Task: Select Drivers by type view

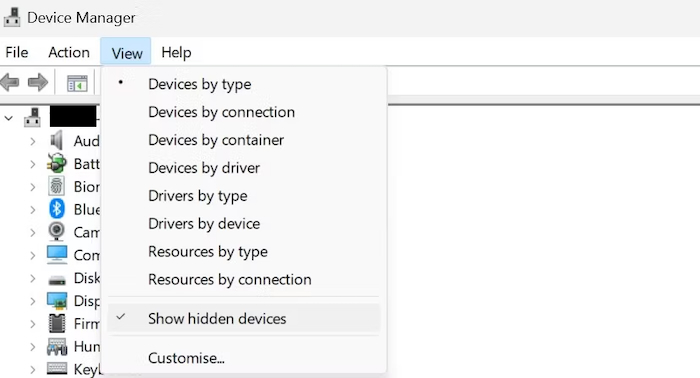Action: 244,195
